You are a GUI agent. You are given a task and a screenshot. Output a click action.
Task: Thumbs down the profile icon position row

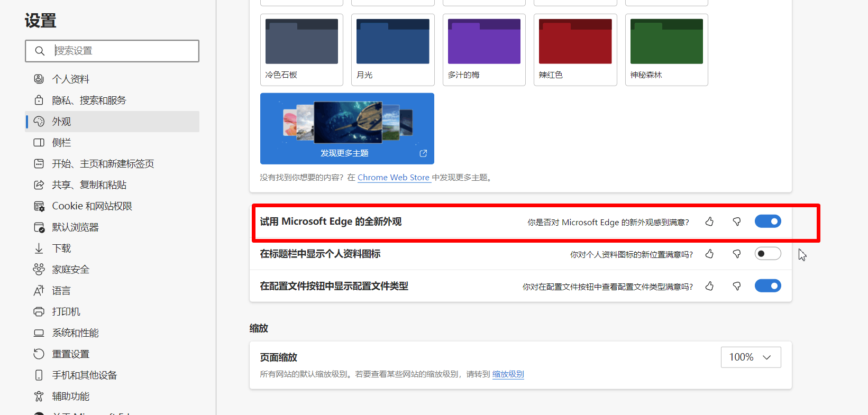[736, 254]
